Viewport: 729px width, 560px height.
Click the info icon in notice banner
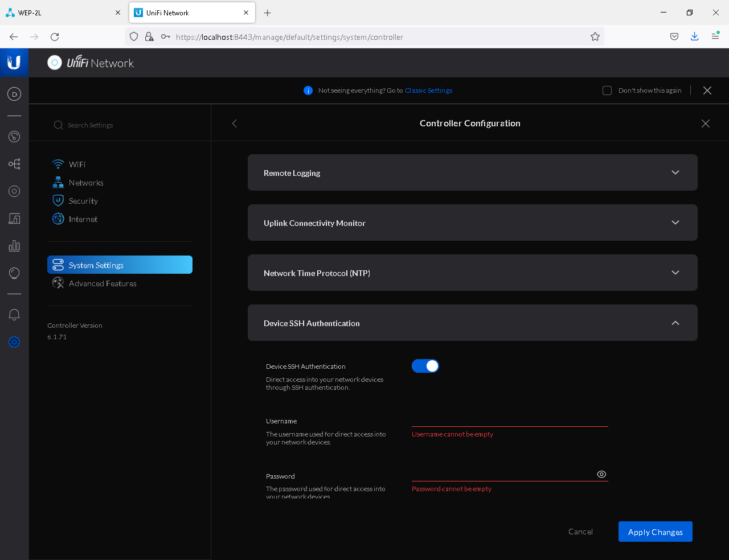click(308, 90)
